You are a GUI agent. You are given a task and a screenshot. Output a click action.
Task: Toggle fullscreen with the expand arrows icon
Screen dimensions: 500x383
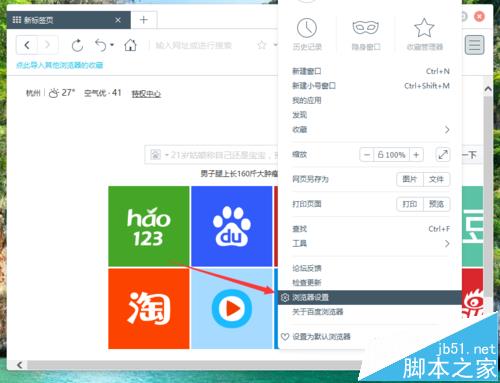[443, 155]
